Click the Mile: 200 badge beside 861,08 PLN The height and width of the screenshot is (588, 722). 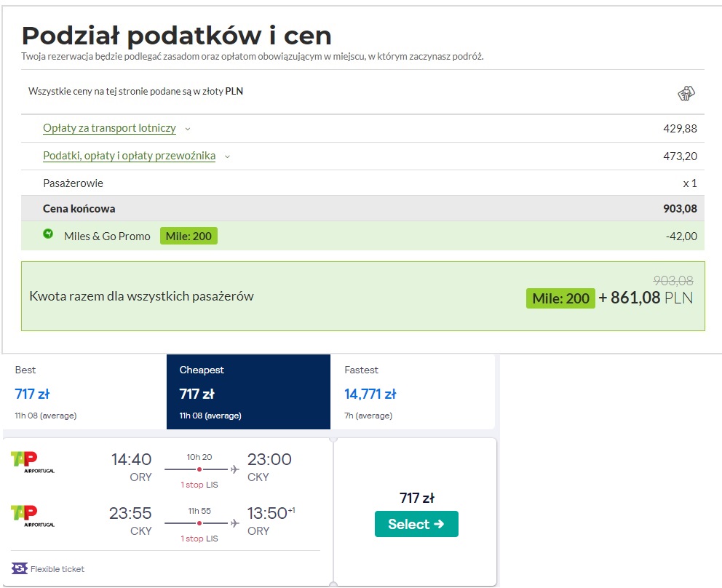tap(561, 298)
